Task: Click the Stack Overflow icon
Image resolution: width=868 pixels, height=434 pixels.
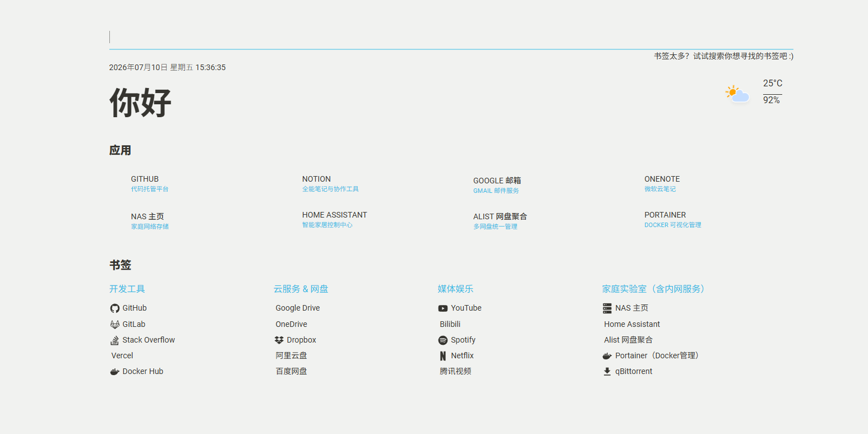Action: (115, 340)
